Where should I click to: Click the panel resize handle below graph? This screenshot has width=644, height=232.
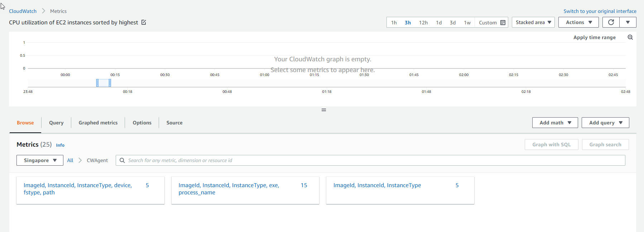coord(324,110)
